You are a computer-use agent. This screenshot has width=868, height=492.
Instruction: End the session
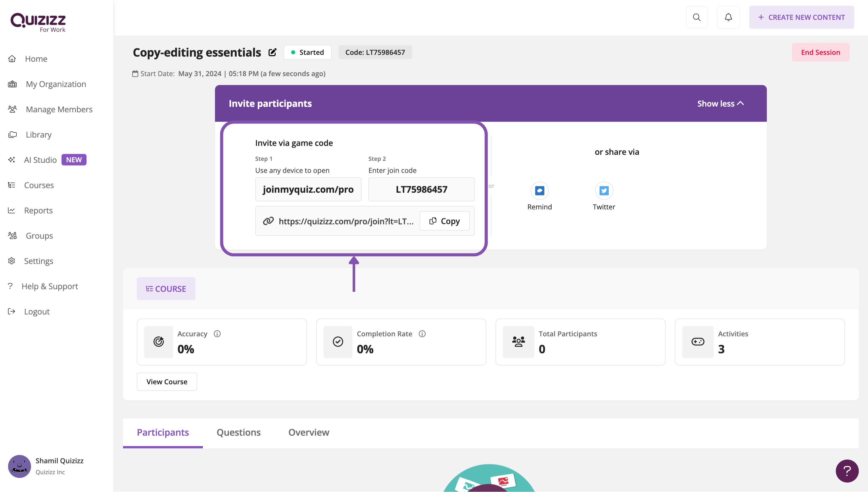coord(820,52)
